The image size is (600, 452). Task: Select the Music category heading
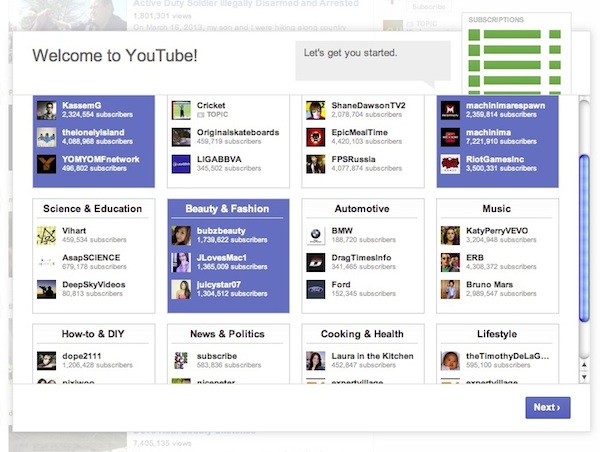point(496,209)
